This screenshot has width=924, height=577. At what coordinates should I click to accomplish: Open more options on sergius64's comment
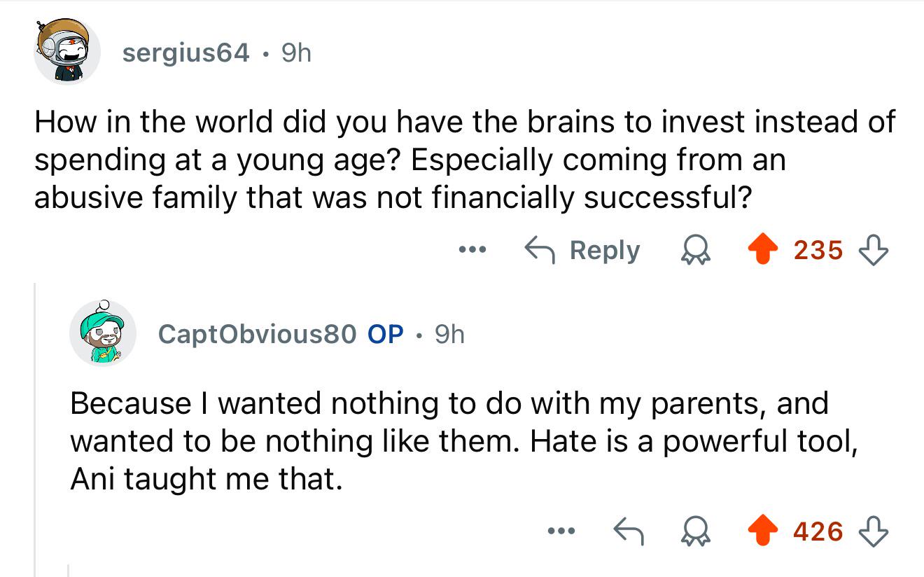[471, 250]
